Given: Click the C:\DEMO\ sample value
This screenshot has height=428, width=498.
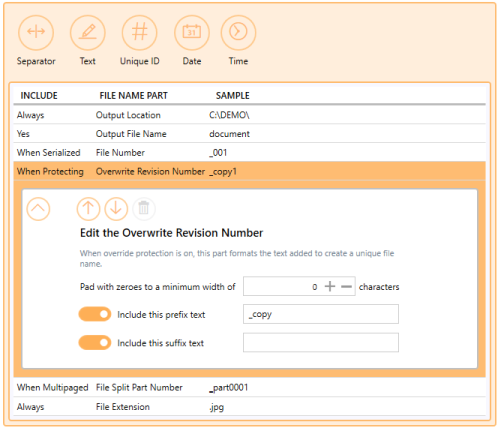Looking at the screenshot, I should click(229, 115).
